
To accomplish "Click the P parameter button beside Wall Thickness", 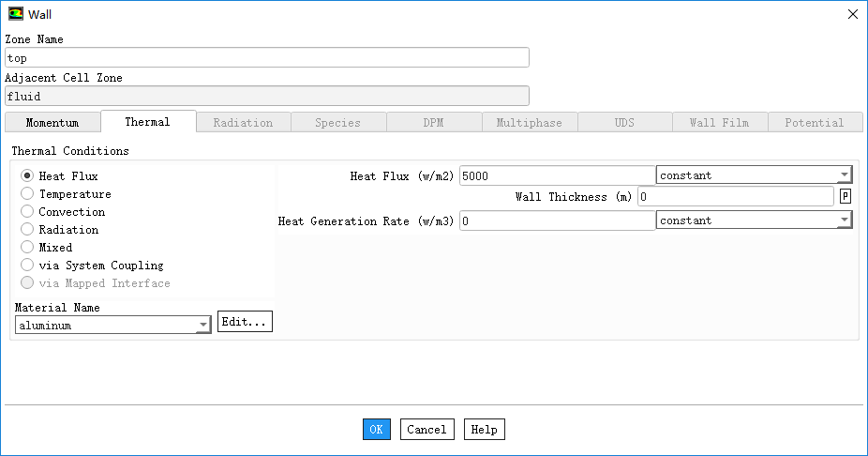I will point(846,196).
